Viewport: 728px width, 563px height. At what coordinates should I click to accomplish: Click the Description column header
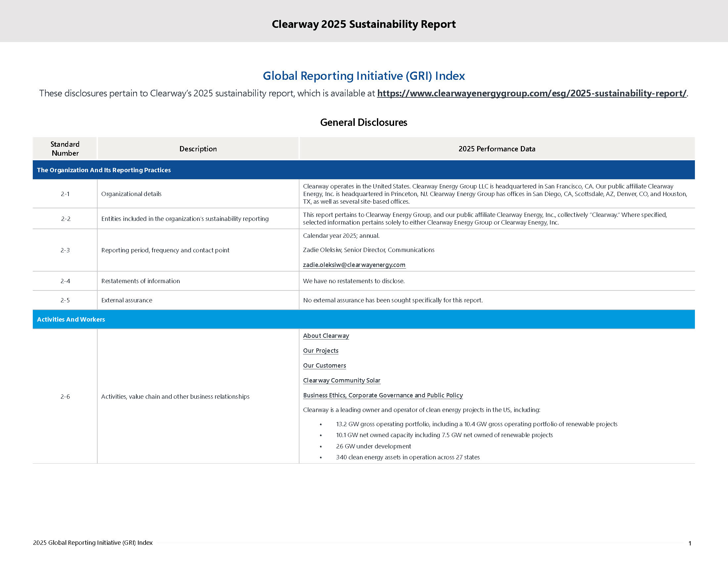click(x=198, y=149)
